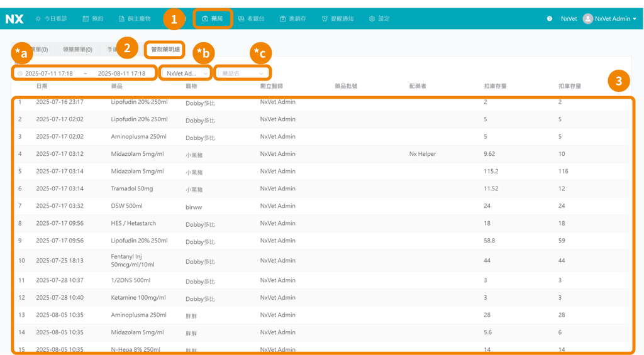Click the NX logo

tap(14, 19)
